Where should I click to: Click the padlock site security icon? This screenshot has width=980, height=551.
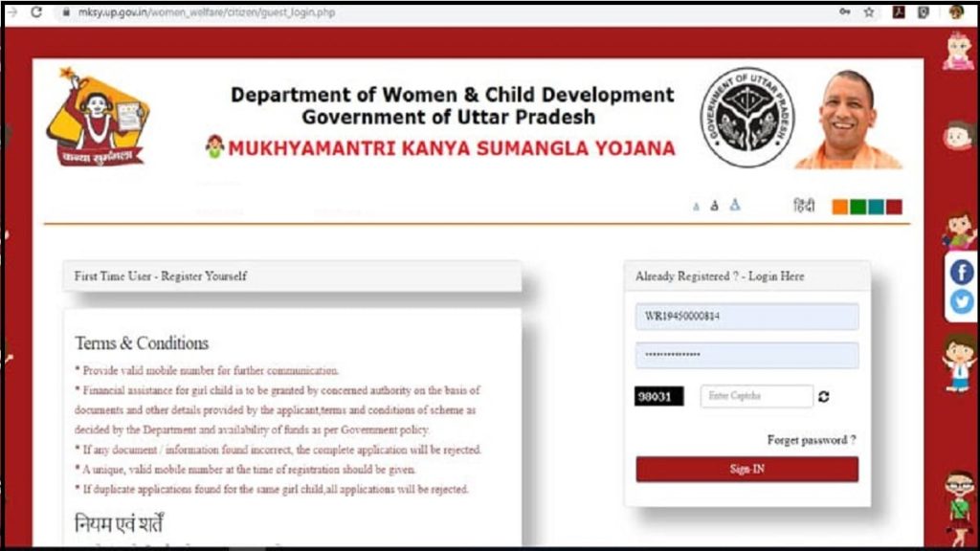[x=66, y=12]
